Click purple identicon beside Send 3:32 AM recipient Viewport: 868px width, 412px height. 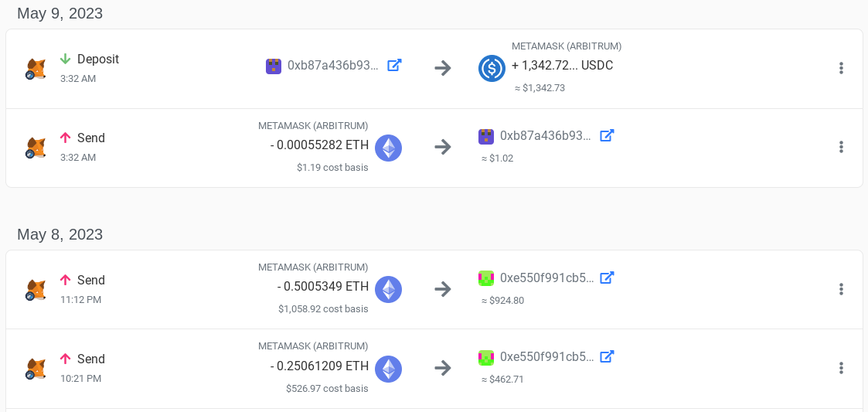(x=486, y=136)
